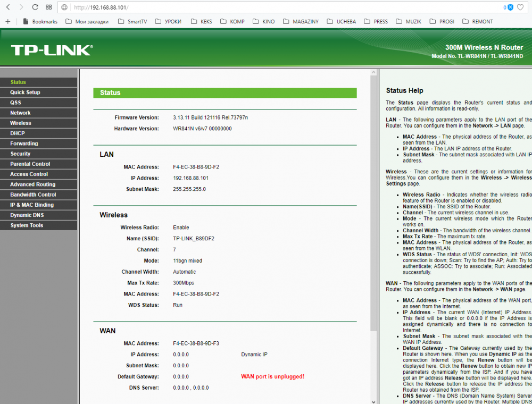
Task: Open the speed dial grid icon
Action: click(48, 7)
